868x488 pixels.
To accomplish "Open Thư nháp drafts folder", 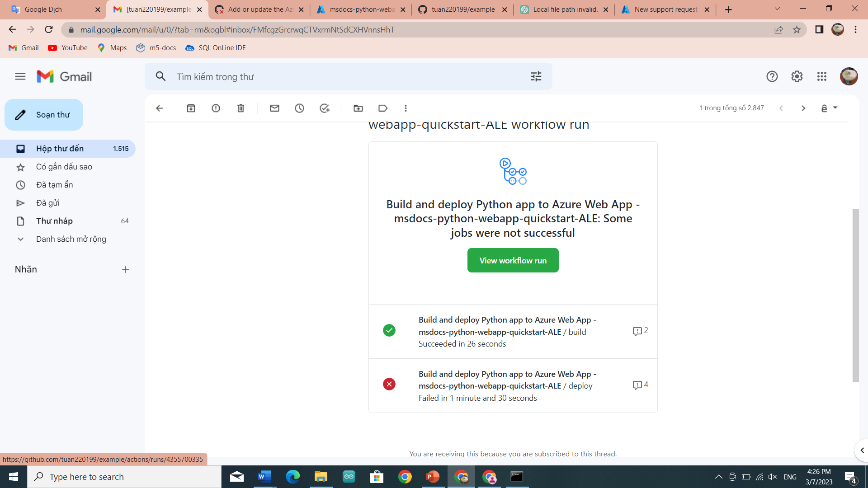I will [68, 221].
